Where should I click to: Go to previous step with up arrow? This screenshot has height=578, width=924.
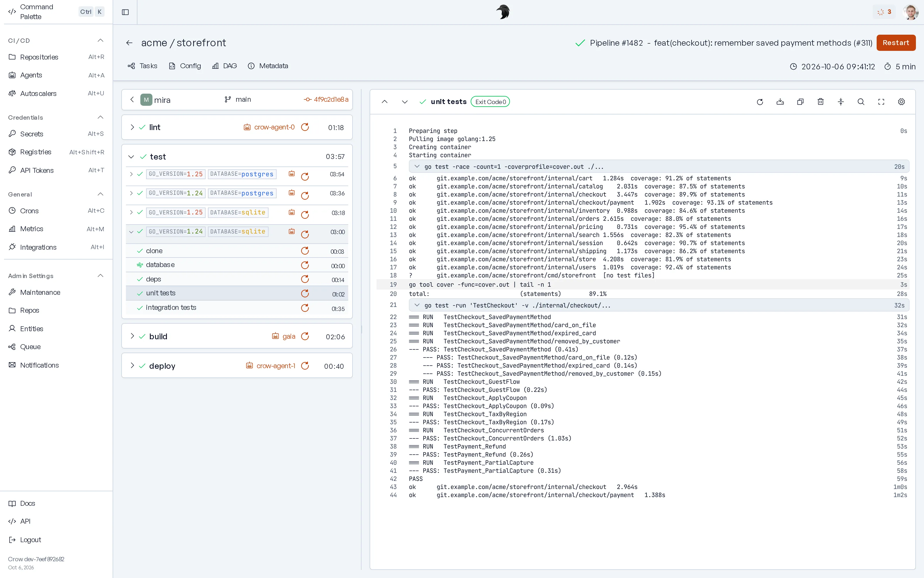click(x=385, y=102)
